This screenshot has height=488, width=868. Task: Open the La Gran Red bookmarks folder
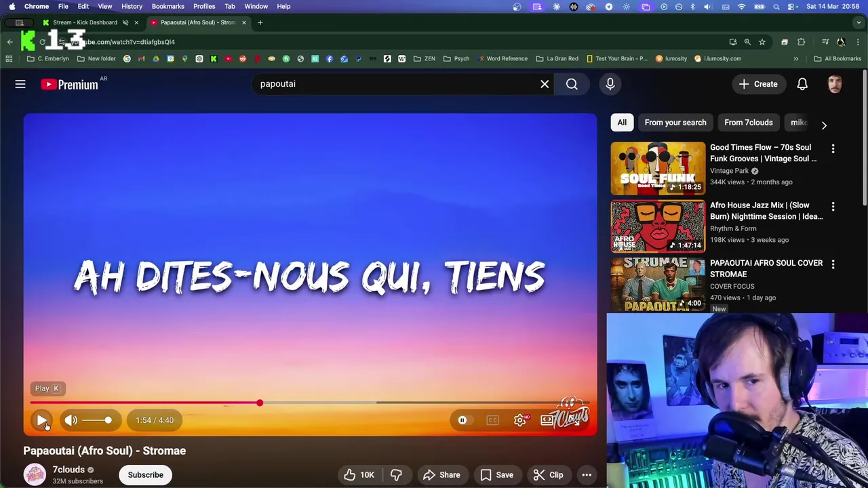tap(557, 59)
